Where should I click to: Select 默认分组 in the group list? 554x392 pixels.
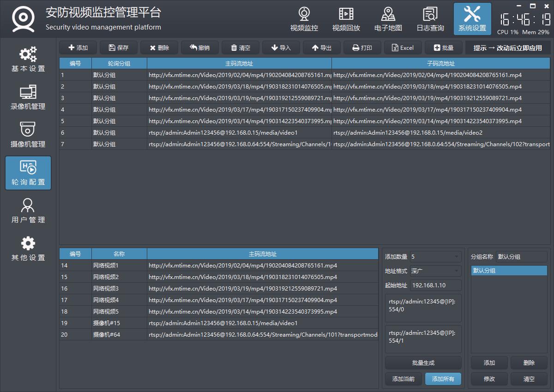tap(509, 271)
